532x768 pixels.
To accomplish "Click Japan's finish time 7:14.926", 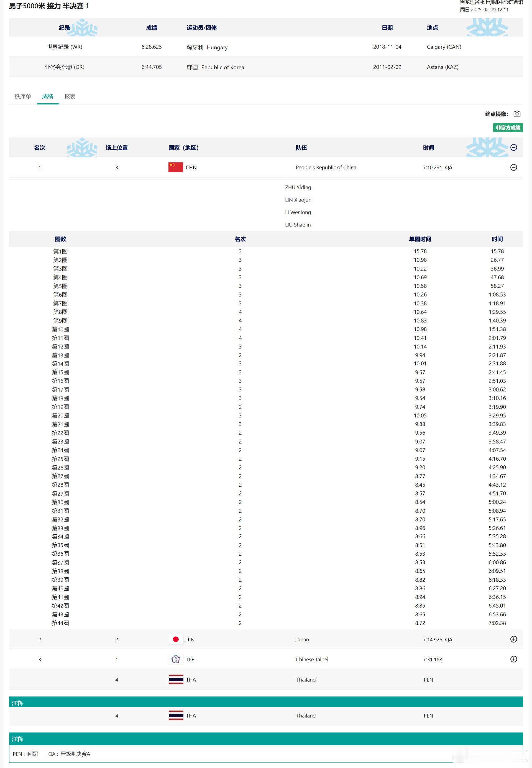I will [432, 639].
